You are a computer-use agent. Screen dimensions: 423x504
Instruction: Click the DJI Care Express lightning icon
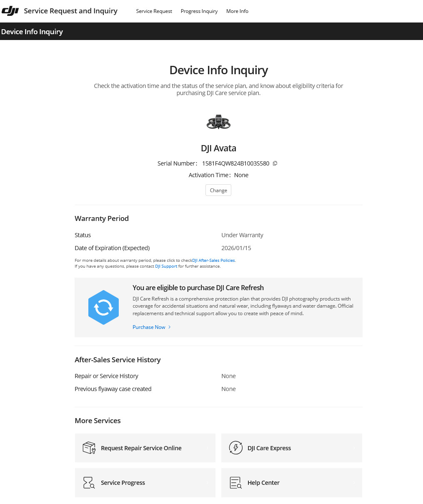pyautogui.click(x=236, y=448)
